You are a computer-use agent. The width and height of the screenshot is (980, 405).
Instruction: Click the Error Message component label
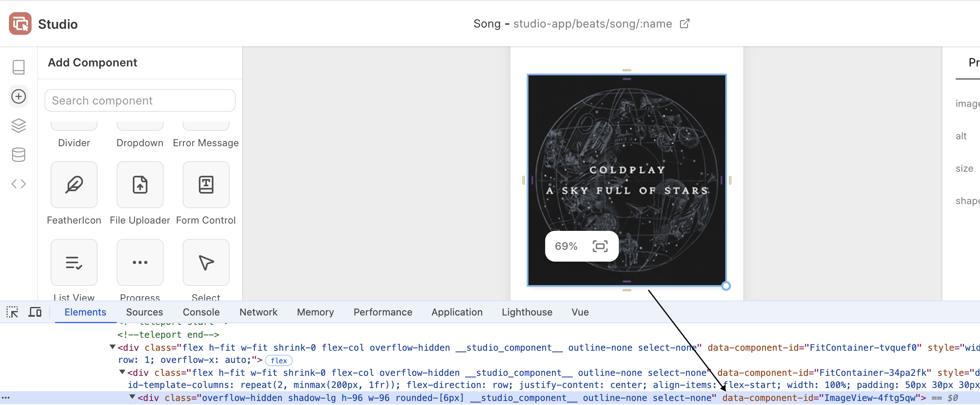click(x=206, y=143)
